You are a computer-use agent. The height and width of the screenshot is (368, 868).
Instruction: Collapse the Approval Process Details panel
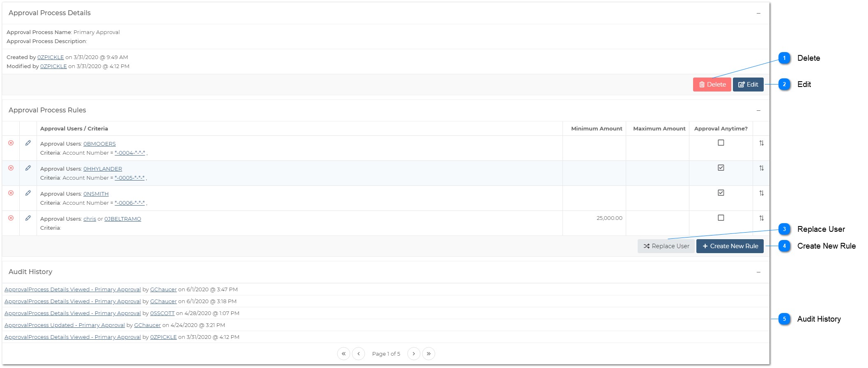click(758, 13)
